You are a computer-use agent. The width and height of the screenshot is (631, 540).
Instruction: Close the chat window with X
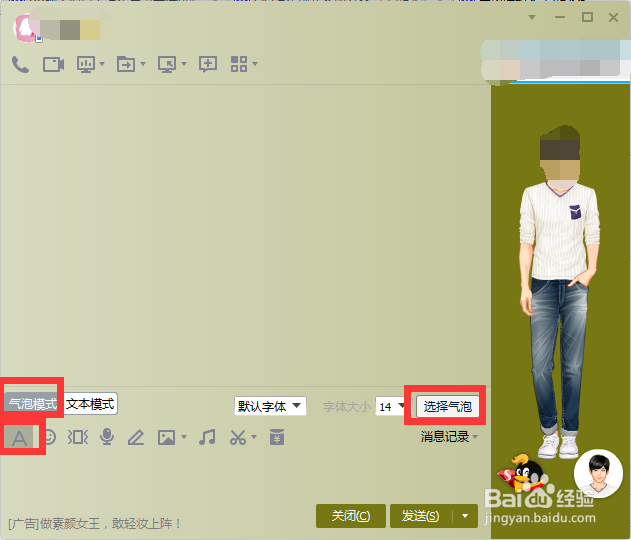click(613, 17)
